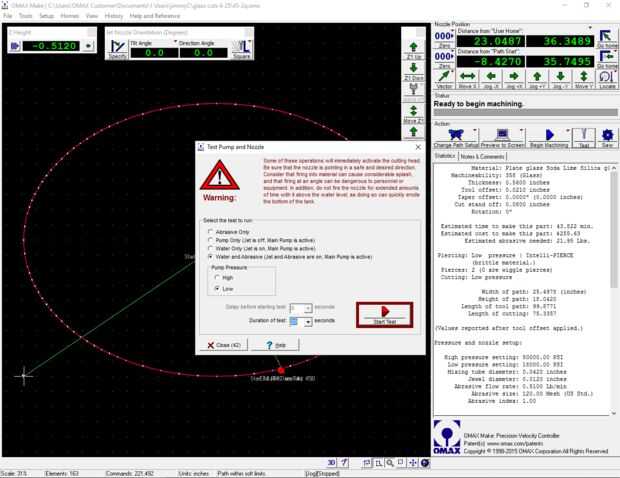Switch to Notes & Comments tab
Screen dimensions: 620x478
point(482,157)
